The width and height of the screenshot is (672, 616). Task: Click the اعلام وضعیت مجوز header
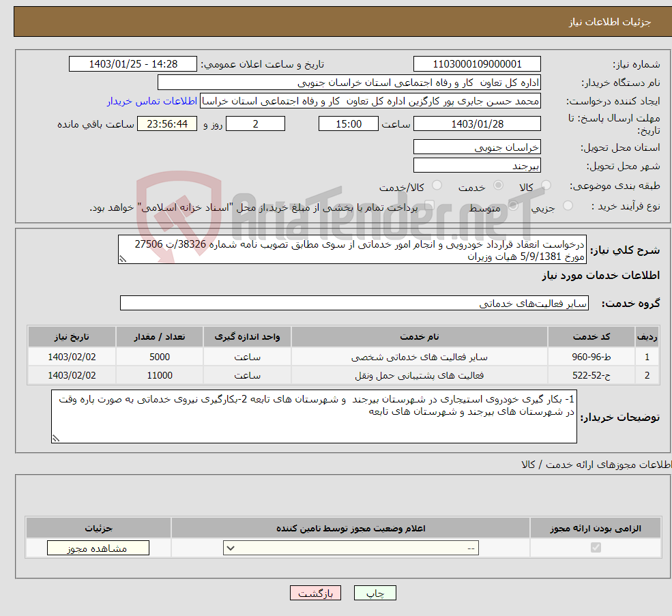click(x=351, y=528)
